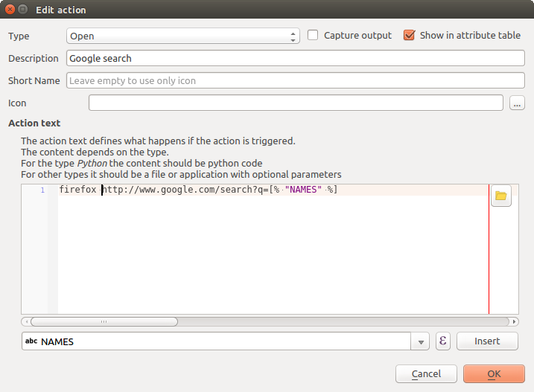The height and width of the screenshot is (392, 534).
Task: Click inside the Icon path field
Action: point(295,103)
